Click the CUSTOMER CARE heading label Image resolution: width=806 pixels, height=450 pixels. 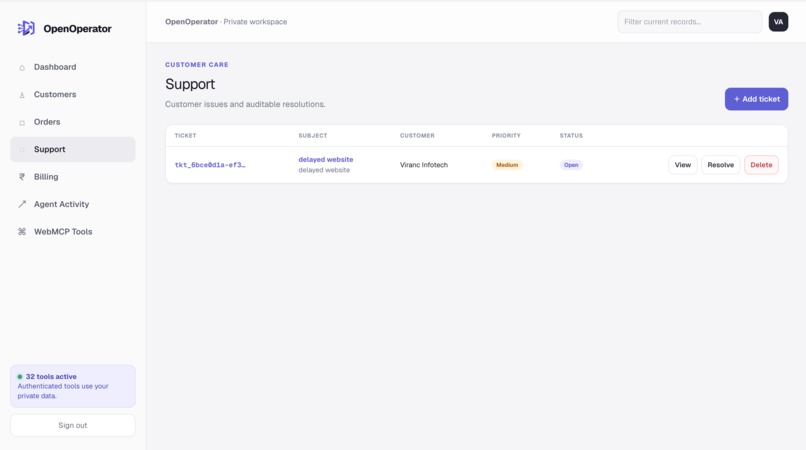point(197,65)
